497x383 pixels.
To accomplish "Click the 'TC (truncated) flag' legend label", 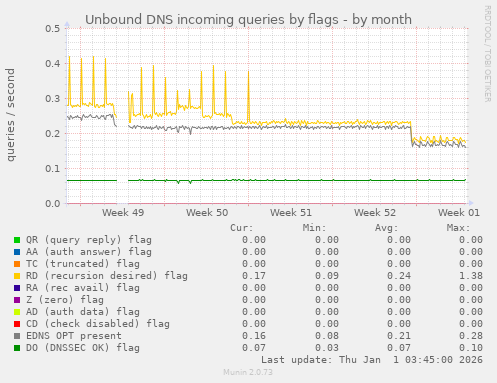I will point(83,264).
